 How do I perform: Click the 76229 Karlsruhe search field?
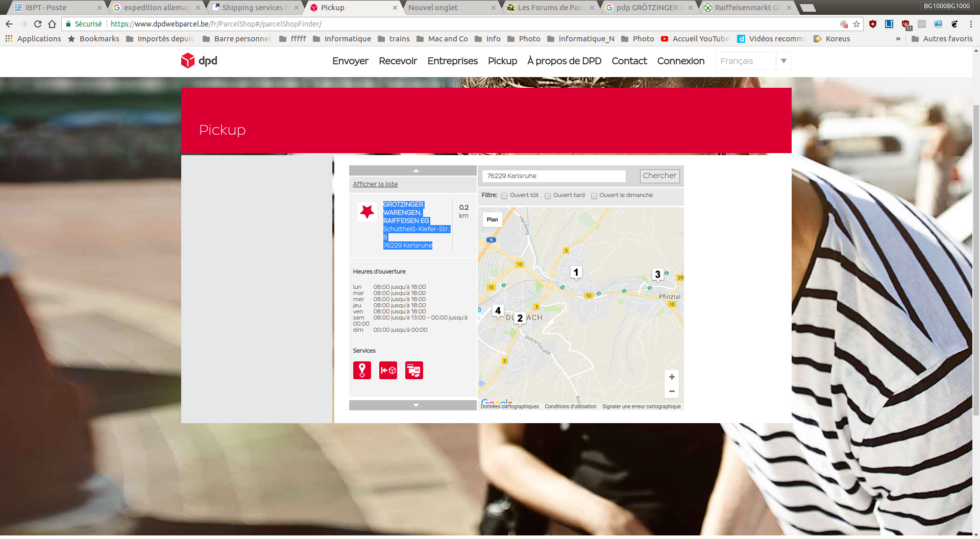554,176
